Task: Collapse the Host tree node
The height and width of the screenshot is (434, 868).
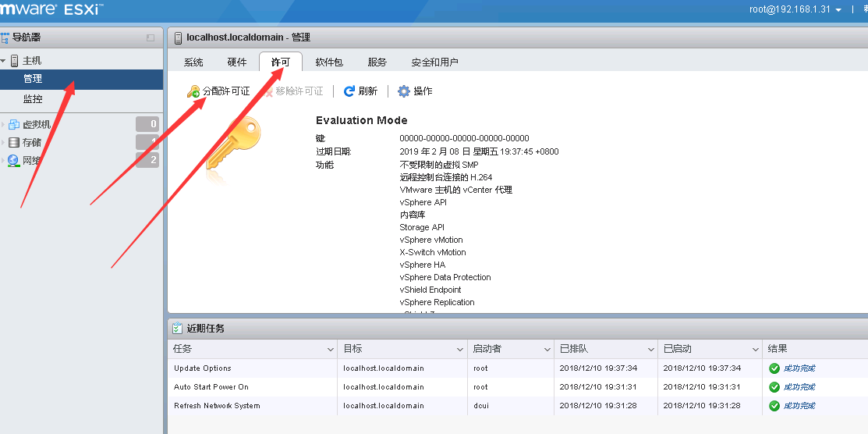Action: tap(3, 60)
